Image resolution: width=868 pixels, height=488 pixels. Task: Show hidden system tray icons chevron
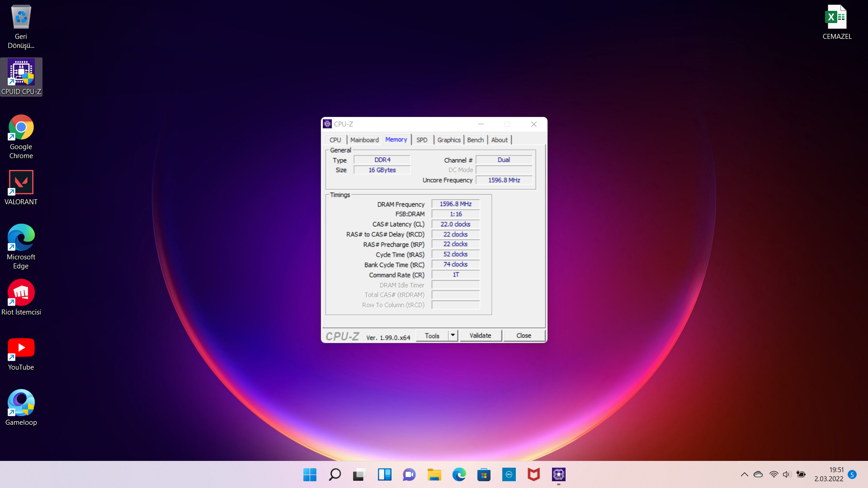point(744,474)
